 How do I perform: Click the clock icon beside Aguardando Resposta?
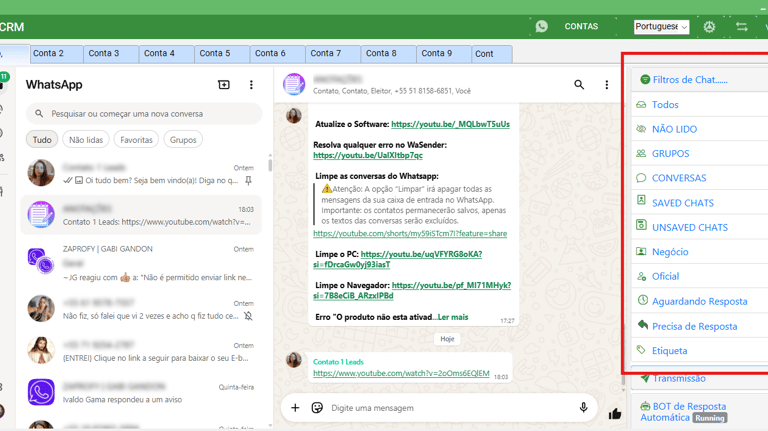coord(643,299)
